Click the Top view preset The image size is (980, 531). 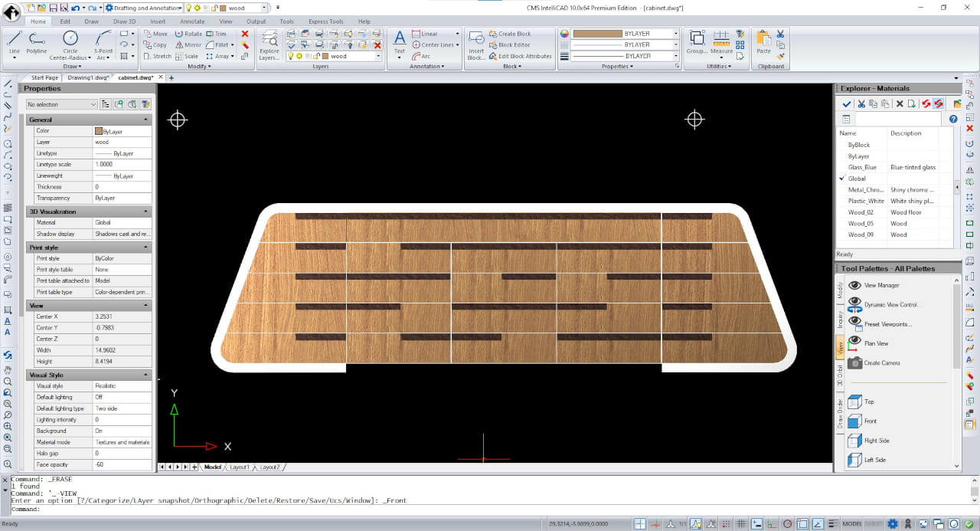[861, 402]
